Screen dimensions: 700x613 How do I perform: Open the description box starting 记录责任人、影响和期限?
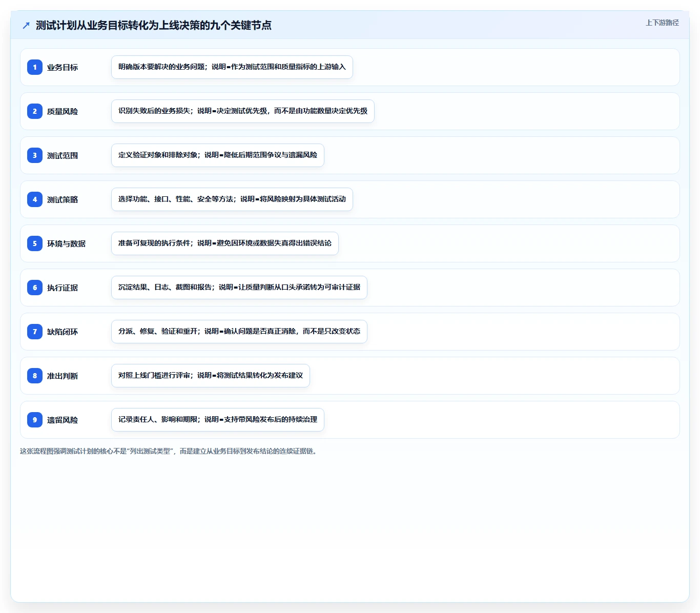[218, 420]
